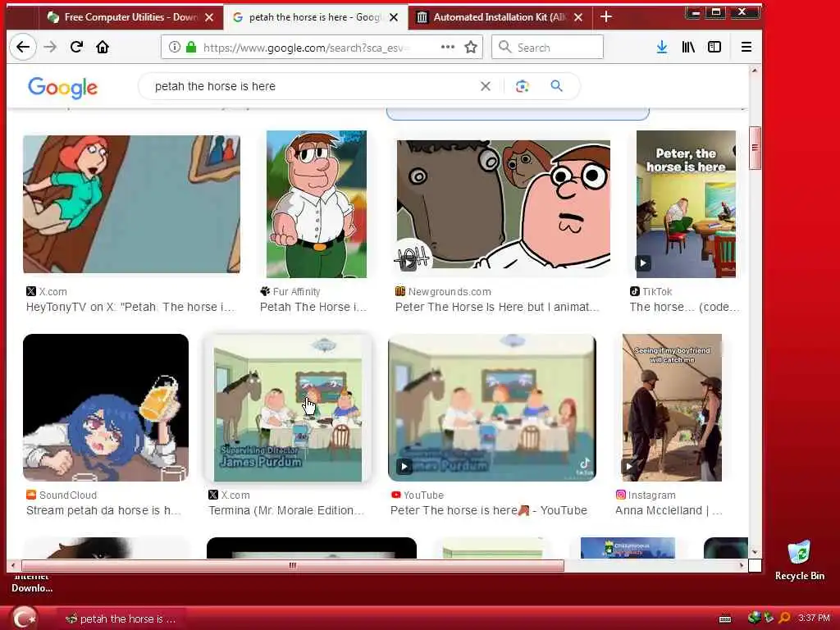Click the orange search tray icon
840x630 pixels.
click(x=784, y=619)
